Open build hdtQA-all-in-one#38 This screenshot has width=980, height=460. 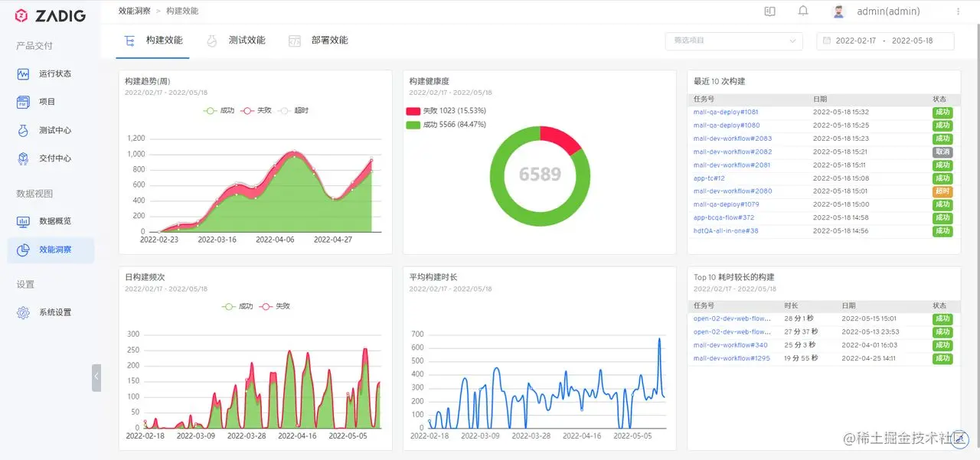[x=726, y=230]
